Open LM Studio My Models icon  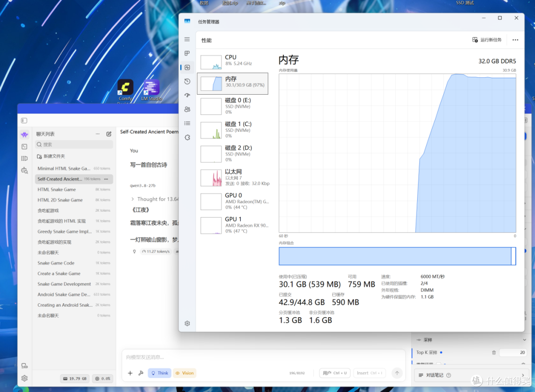[24, 159]
